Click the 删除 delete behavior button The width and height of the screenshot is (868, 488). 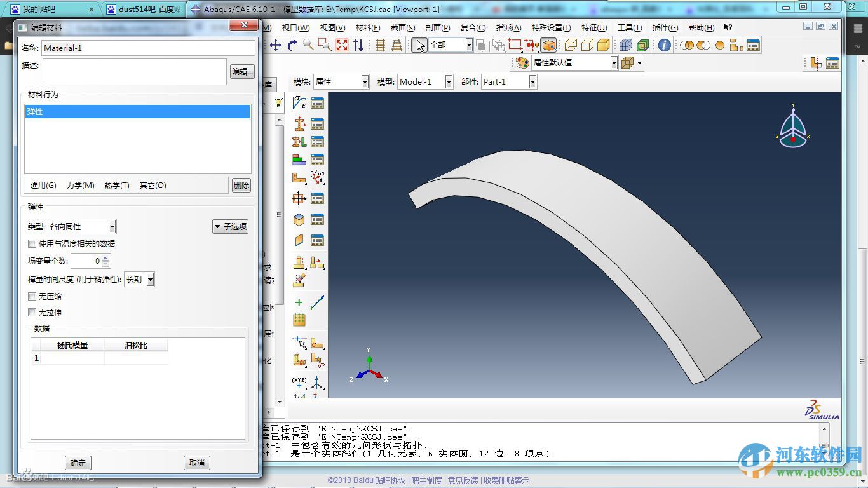click(241, 186)
